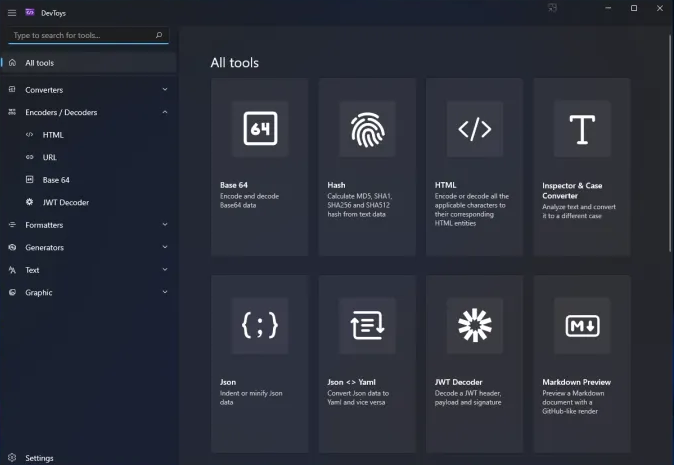This screenshot has width=674, height=465.
Task: Click the Base 64 card's 64 icon
Action: pos(260,128)
